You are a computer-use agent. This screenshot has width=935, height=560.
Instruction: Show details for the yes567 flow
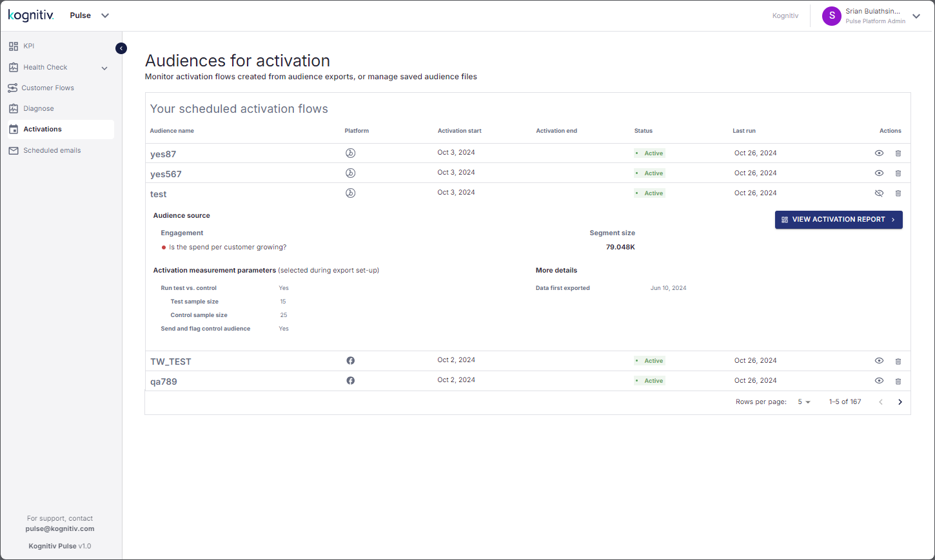(x=879, y=173)
